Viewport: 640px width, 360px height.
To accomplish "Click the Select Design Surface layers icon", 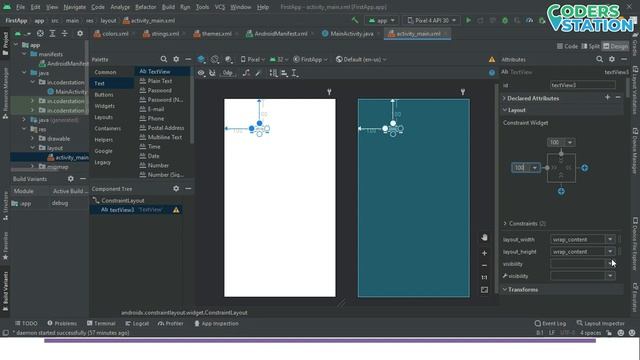I will 201,60.
